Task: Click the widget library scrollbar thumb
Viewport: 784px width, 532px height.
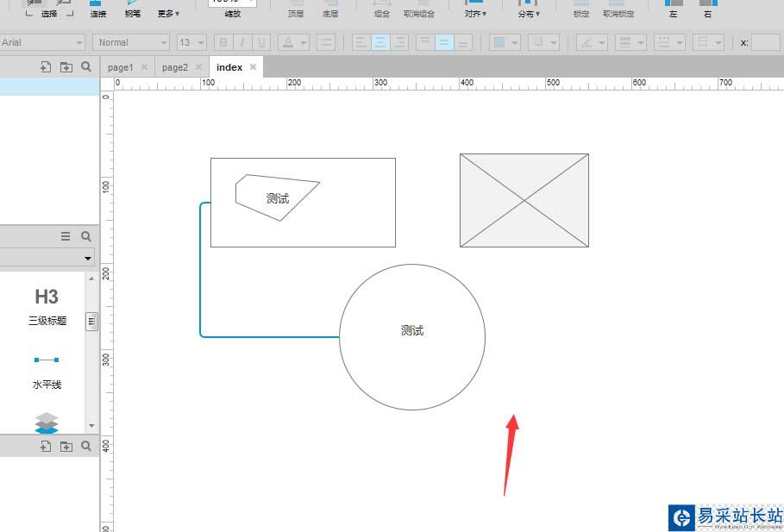Action: pyautogui.click(x=91, y=322)
